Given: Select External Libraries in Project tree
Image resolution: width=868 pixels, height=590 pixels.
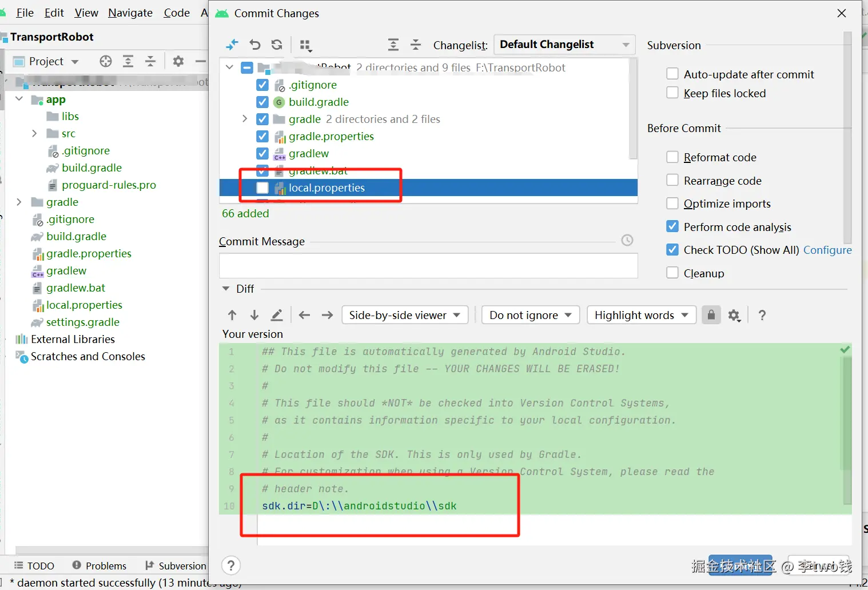Looking at the screenshot, I should click(73, 339).
